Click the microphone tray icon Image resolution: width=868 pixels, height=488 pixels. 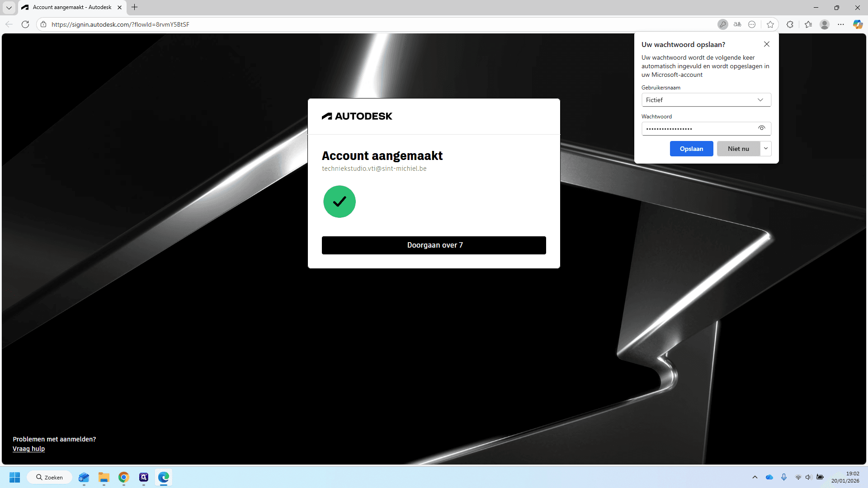[784, 477]
